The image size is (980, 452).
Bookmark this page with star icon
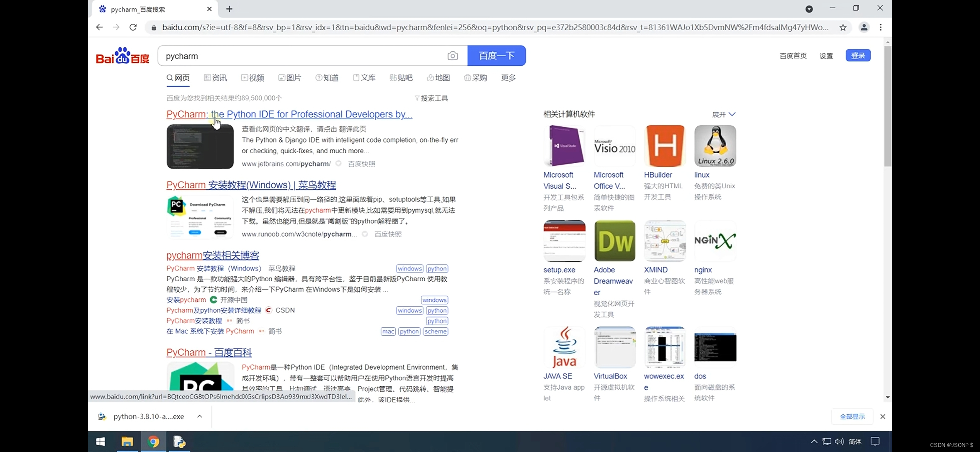click(843, 28)
